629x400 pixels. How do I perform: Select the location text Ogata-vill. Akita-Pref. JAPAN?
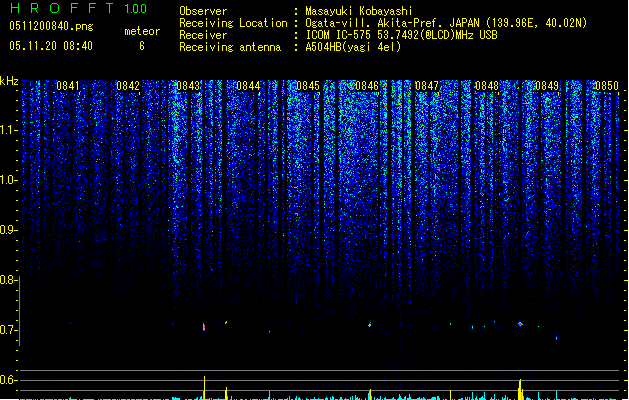(392, 23)
